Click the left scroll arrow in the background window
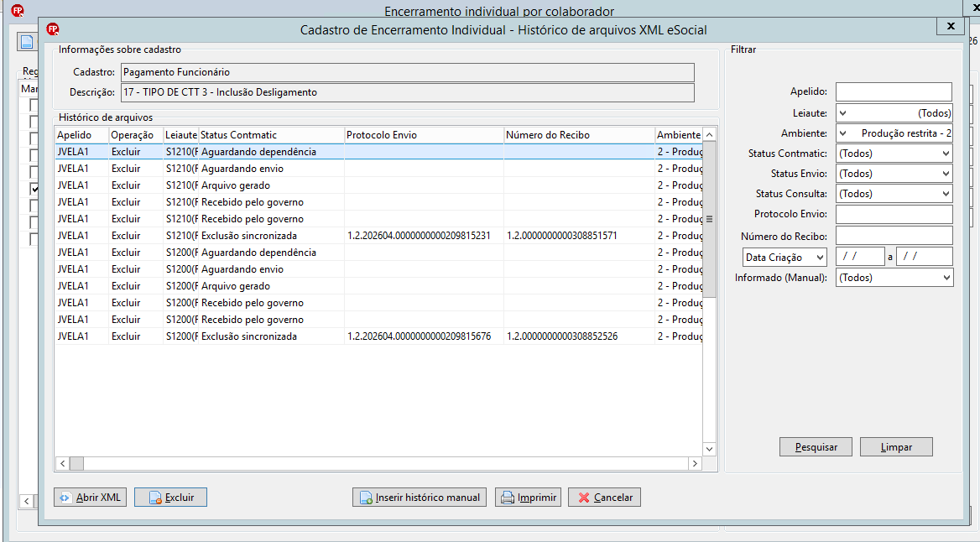The height and width of the screenshot is (542, 980). click(x=27, y=501)
